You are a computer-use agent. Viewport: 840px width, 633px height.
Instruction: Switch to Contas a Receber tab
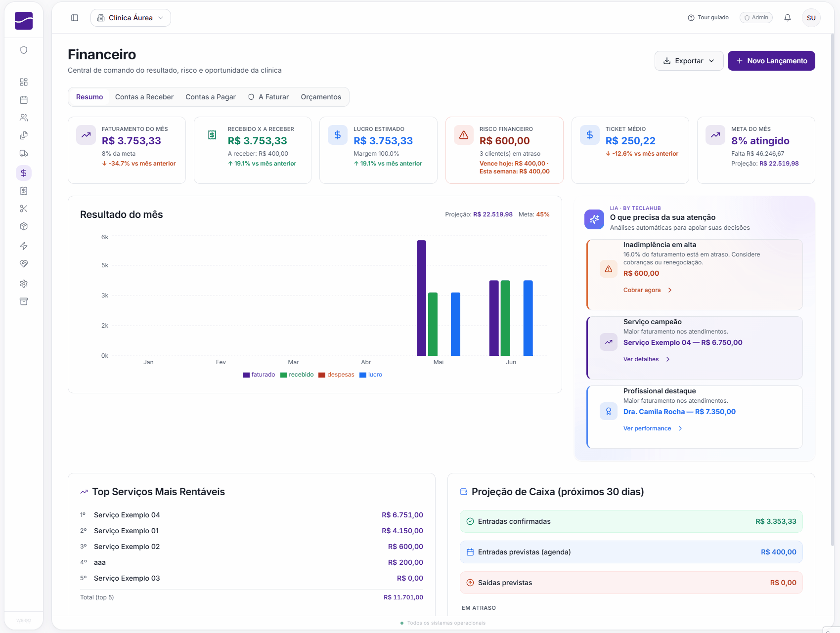144,97
